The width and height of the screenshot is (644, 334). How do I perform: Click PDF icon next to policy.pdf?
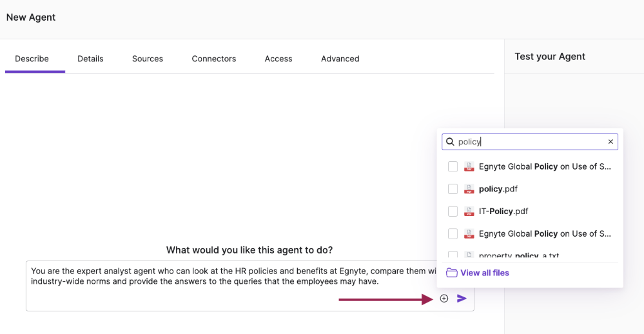pos(469,189)
